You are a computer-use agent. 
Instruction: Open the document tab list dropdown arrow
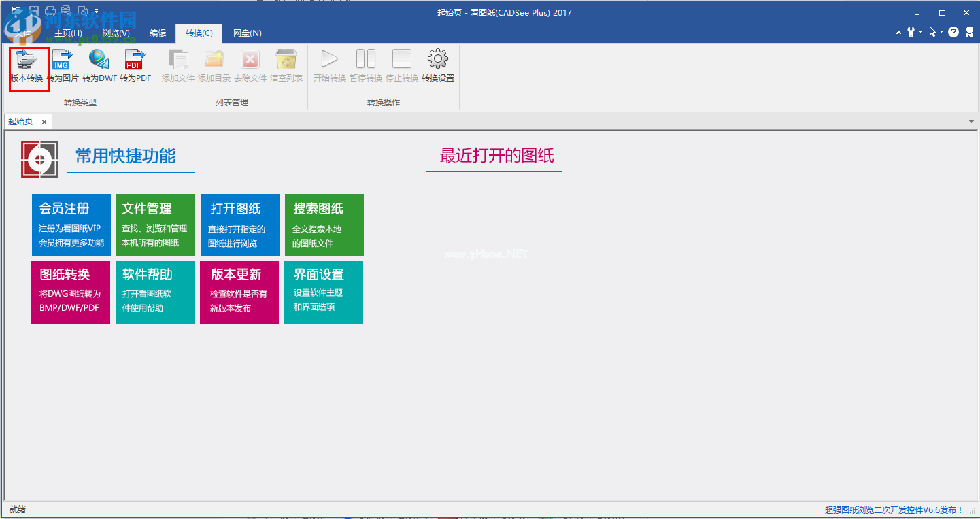point(972,121)
